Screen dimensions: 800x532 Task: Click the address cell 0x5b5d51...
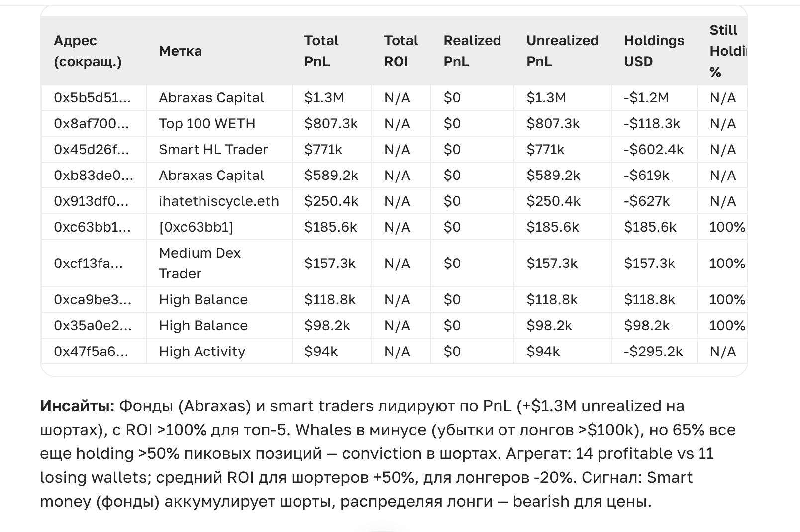pos(93,98)
